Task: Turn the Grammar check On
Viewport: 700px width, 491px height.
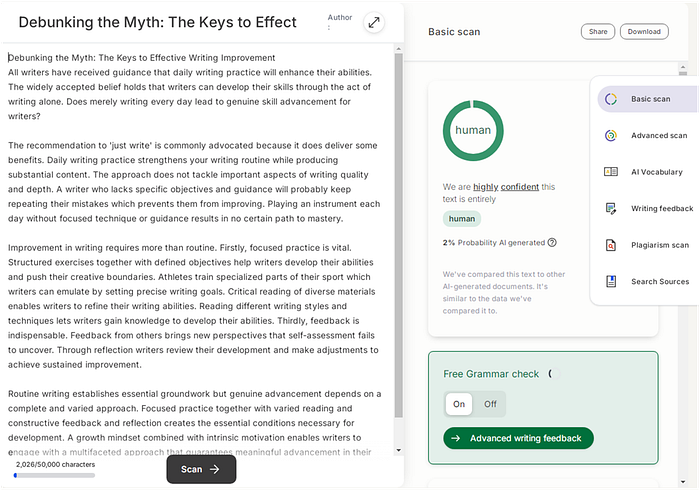Action: tap(459, 404)
